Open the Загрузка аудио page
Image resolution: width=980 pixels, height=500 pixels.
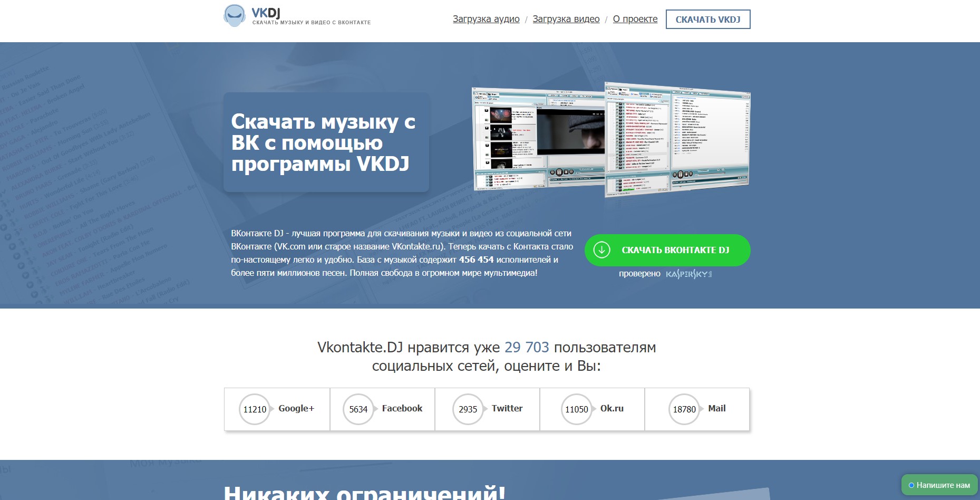click(x=486, y=19)
